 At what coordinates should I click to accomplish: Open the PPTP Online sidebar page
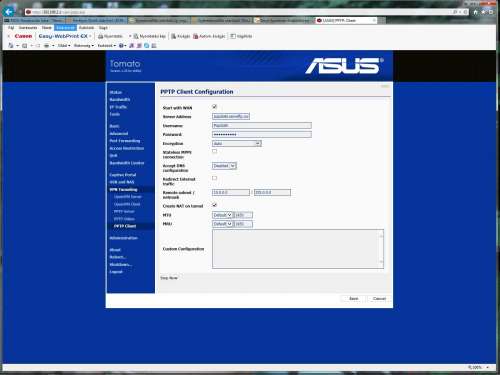pyautogui.click(x=124, y=219)
